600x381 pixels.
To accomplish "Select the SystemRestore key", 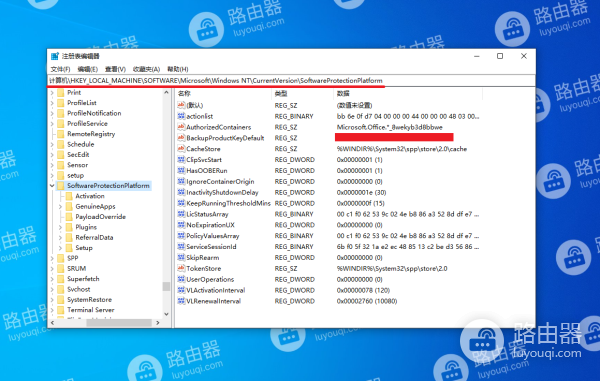I will coord(90,300).
